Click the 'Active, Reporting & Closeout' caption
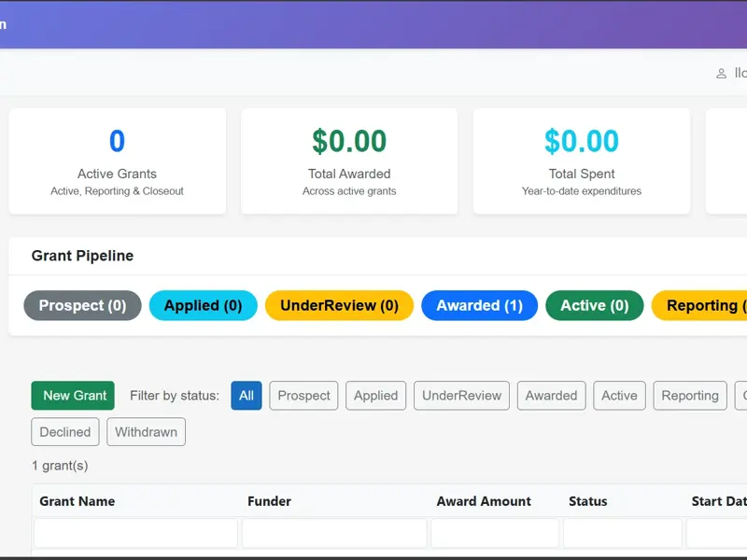747x560 pixels. [118, 191]
